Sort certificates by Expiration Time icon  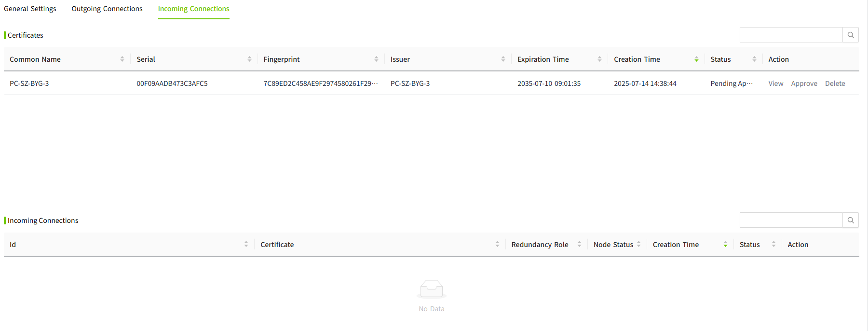coord(599,59)
